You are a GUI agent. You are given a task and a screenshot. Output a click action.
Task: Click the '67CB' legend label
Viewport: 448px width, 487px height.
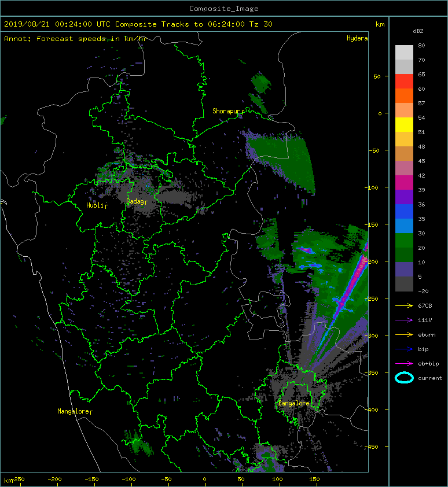point(425,305)
